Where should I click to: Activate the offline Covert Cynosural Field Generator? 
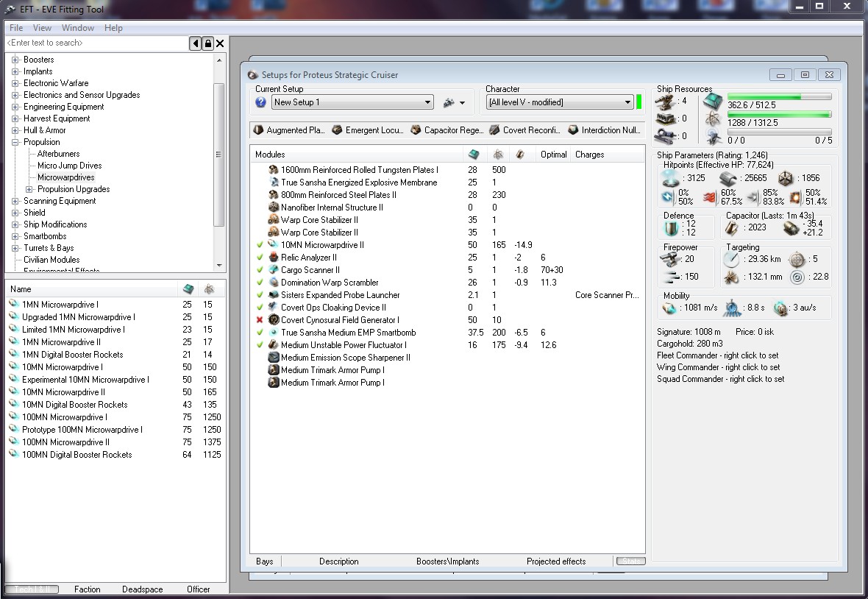[x=260, y=320]
